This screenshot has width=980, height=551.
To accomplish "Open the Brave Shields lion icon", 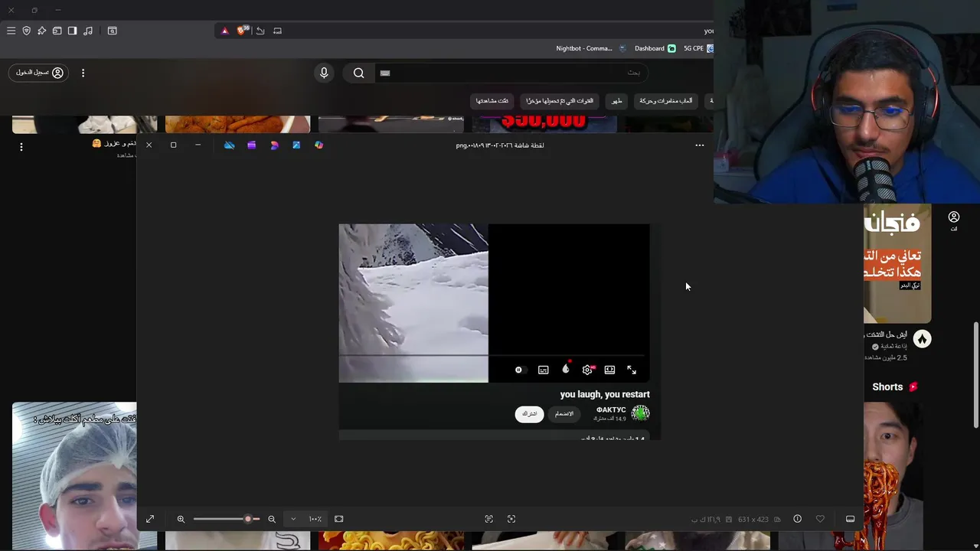I will click(x=242, y=31).
